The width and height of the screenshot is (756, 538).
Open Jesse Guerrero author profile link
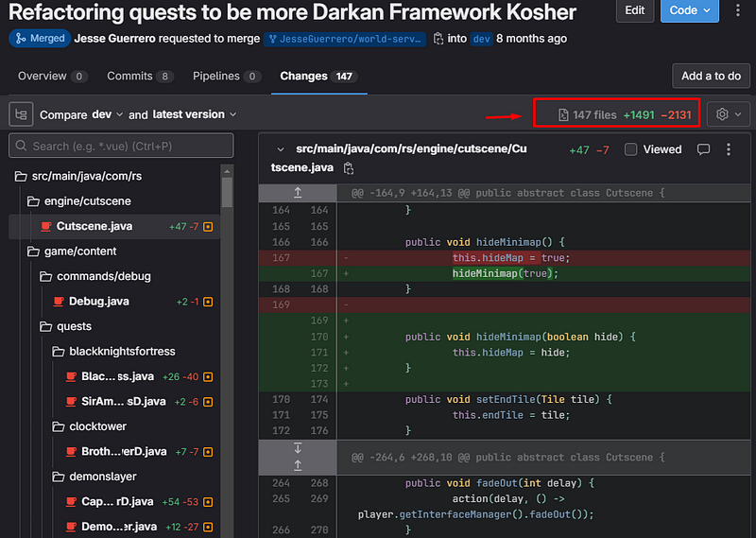tap(114, 39)
